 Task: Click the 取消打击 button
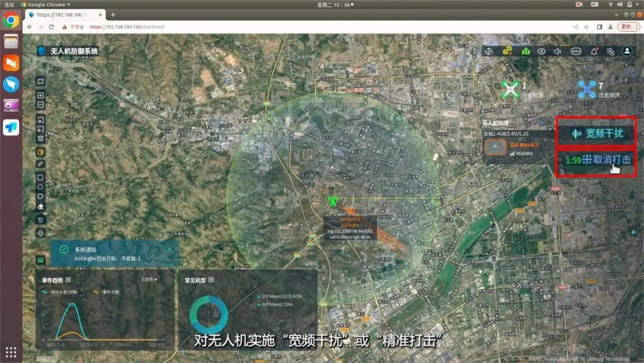603,160
